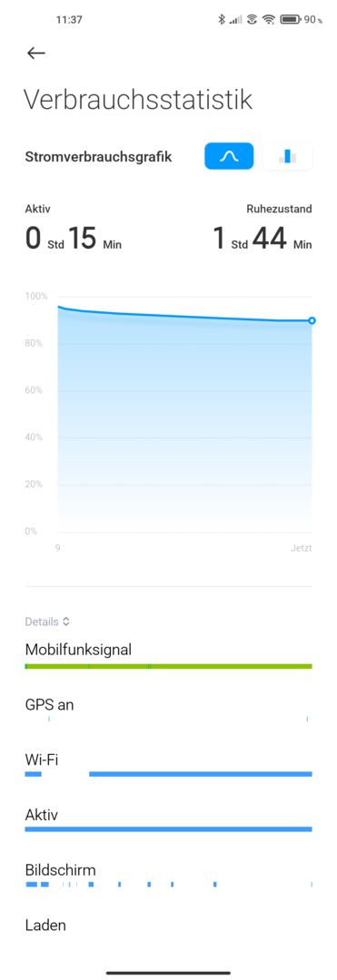Tap the Aktiv timeline bar
The width and height of the screenshot is (337, 980).
(x=168, y=828)
